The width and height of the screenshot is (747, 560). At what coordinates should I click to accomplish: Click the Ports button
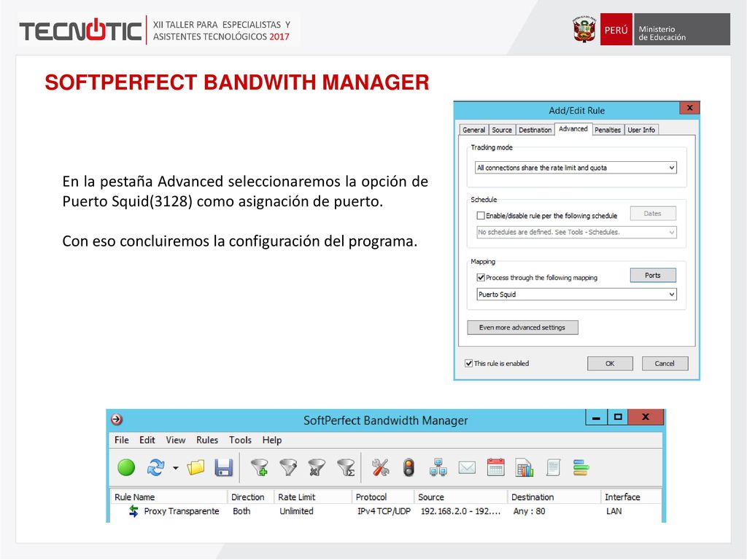tap(653, 275)
